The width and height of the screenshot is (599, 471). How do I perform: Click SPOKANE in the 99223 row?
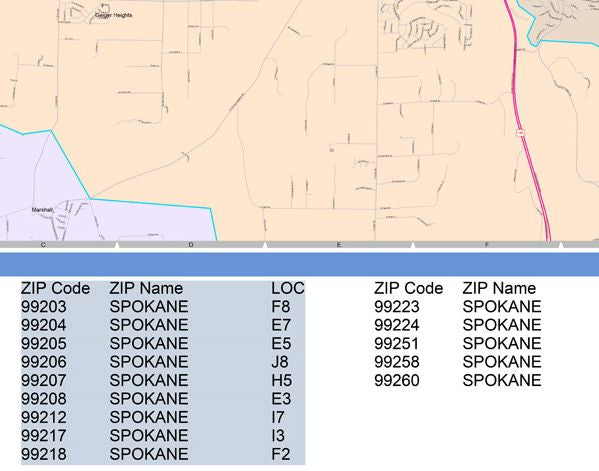coord(502,307)
